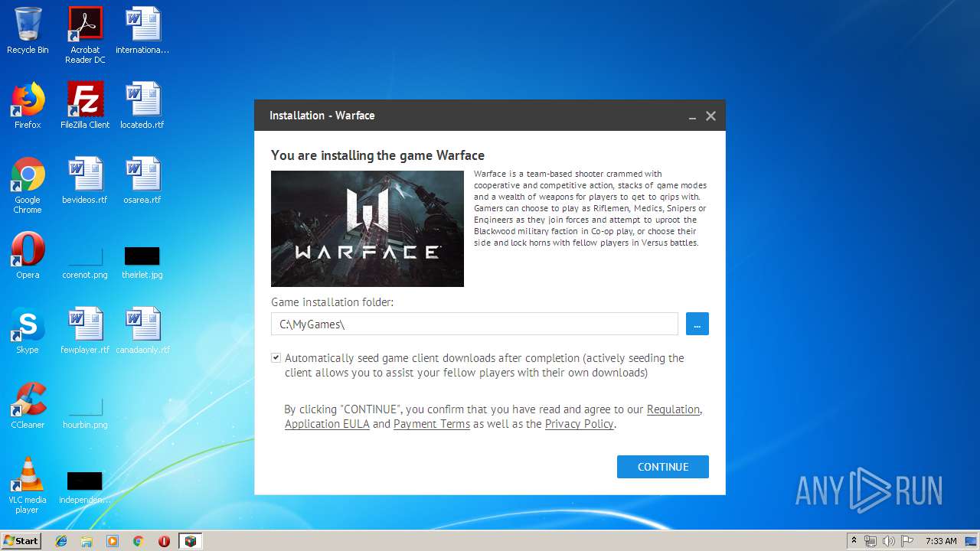Open Opera from the taskbar
980x551 pixels.
(164, 541)
